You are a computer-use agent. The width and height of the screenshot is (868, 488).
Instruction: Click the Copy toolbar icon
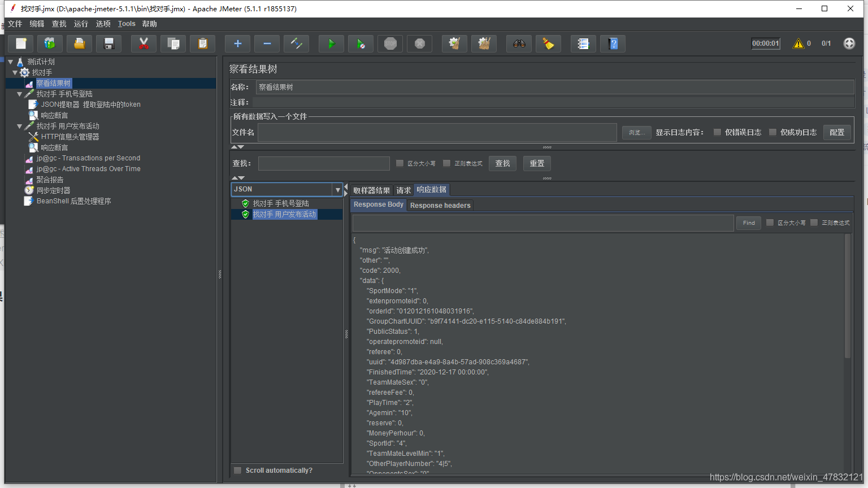pos(173,43)
